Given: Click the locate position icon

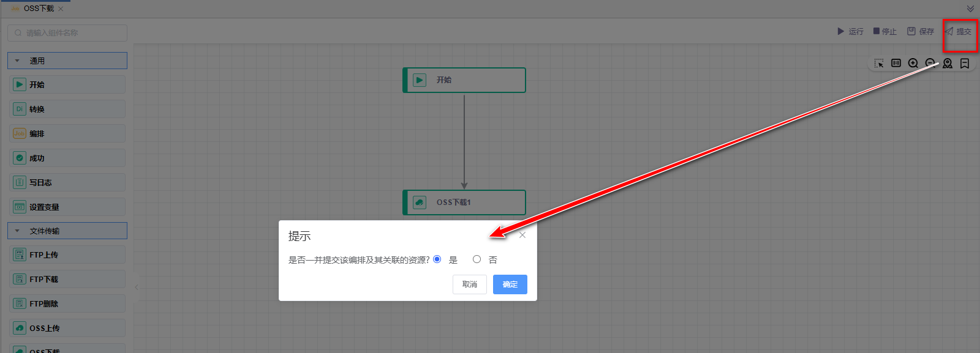Looking at the screenshot, I should coord(948,63).
